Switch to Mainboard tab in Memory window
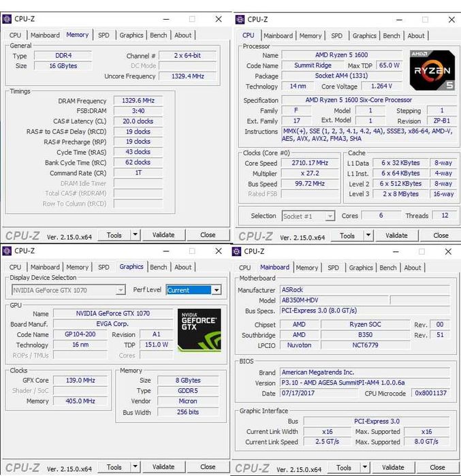Viewport: 461px width, 476px height. (45, 35)
